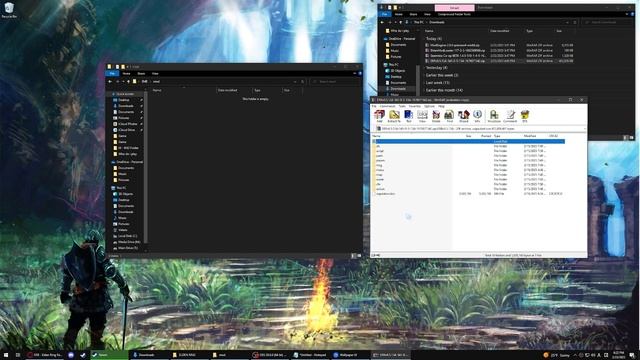The image size is (640, 360).
Task: Expand the Today (4) group in Downloads
Action: pyautogui.click(x=433, y=39)
